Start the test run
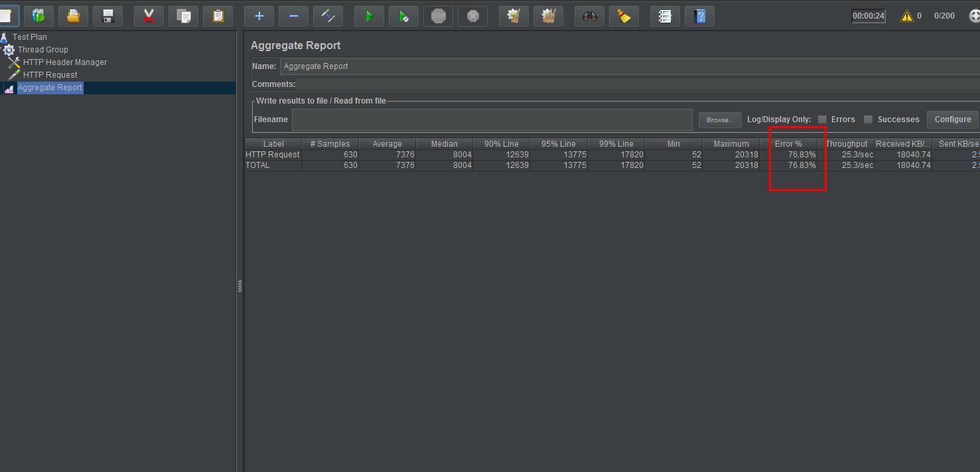This screenshot has height=472, width=980. point(369,16)
